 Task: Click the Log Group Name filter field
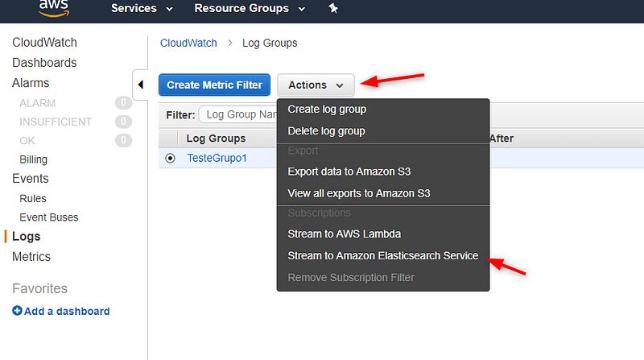[238, 114]
